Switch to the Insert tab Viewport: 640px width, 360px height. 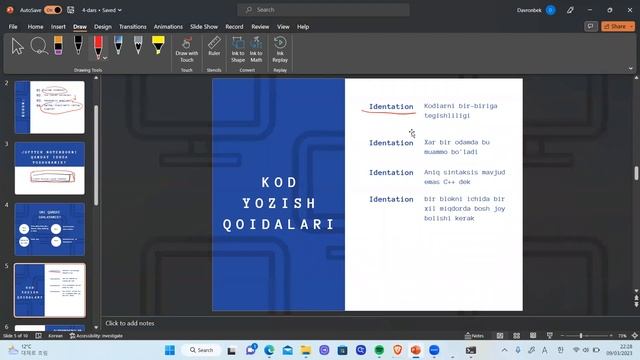(x=58, y=27)
